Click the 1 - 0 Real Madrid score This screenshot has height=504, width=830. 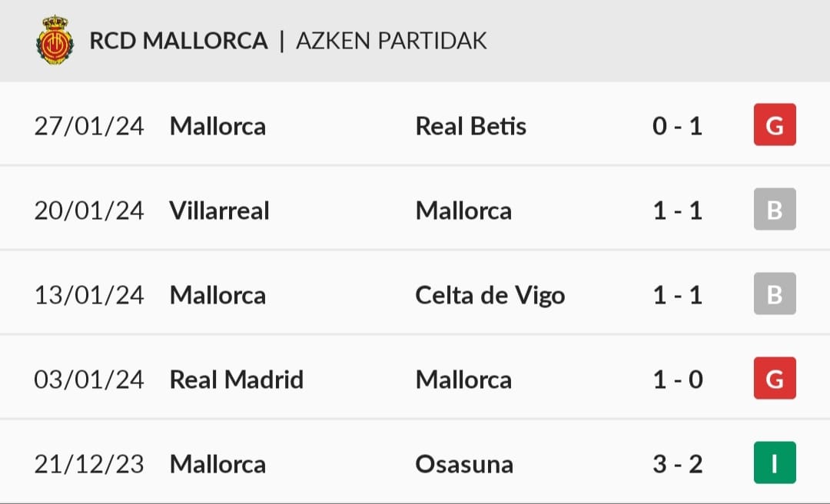(678, 380)
